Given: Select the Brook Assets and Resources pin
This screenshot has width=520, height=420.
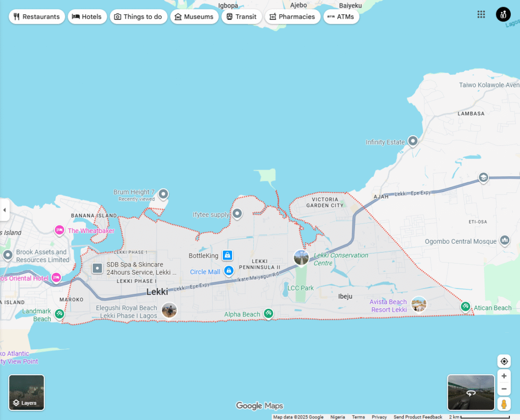Looking at the screenshot, I should 8,255.
